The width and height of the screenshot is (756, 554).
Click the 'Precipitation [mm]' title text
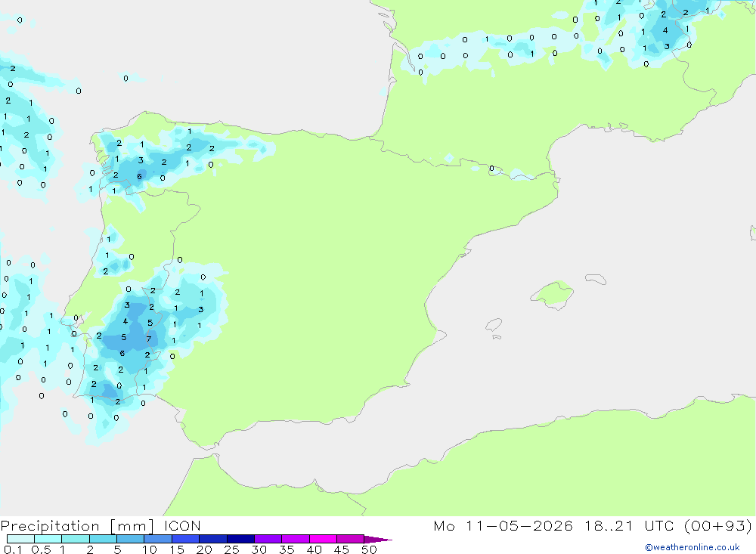78,526
